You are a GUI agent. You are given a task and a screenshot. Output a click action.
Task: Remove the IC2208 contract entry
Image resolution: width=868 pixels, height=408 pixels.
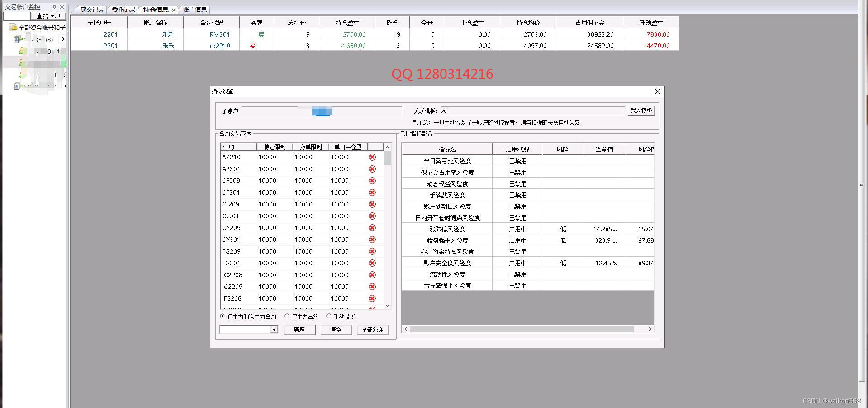tap(372, 275)
